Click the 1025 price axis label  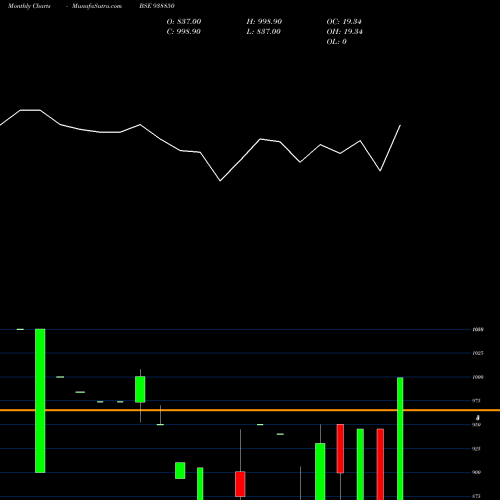pyautogui.click(x=478, y=353)
